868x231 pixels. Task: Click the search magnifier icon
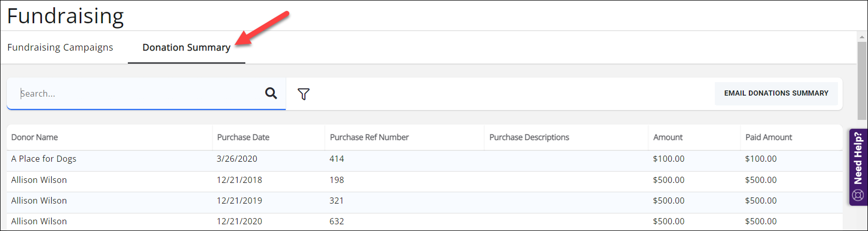[271, 94]
